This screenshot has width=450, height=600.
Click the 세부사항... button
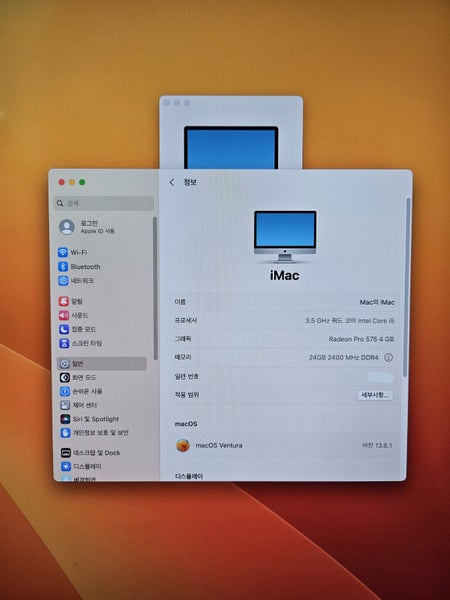coord(375,395)
